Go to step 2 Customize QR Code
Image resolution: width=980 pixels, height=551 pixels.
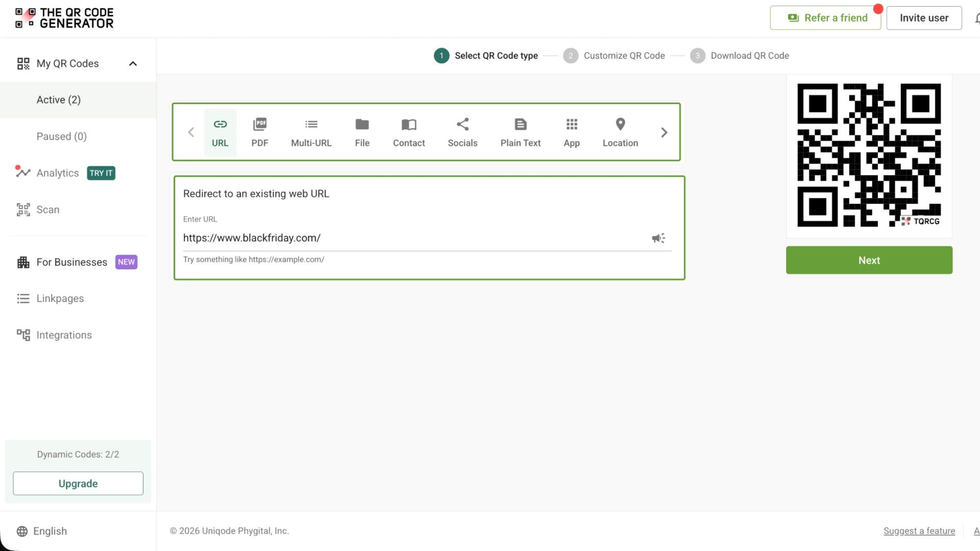click(x=614, y=56)
